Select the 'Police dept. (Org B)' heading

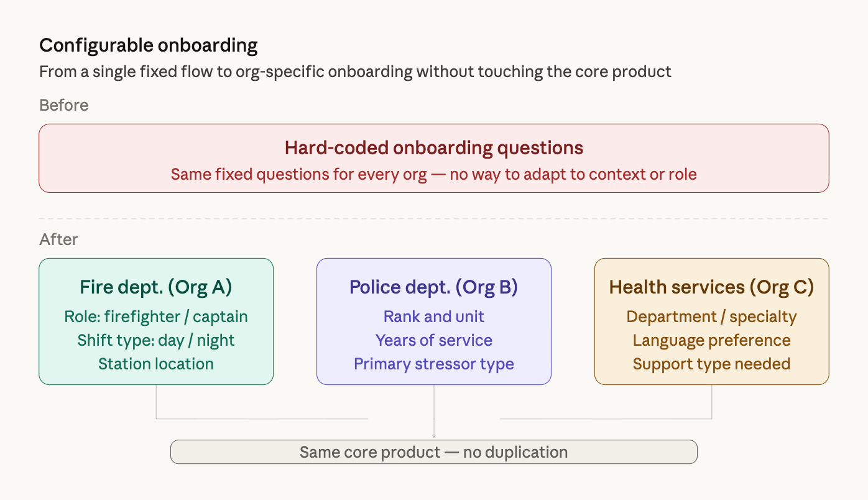(433, 287)
